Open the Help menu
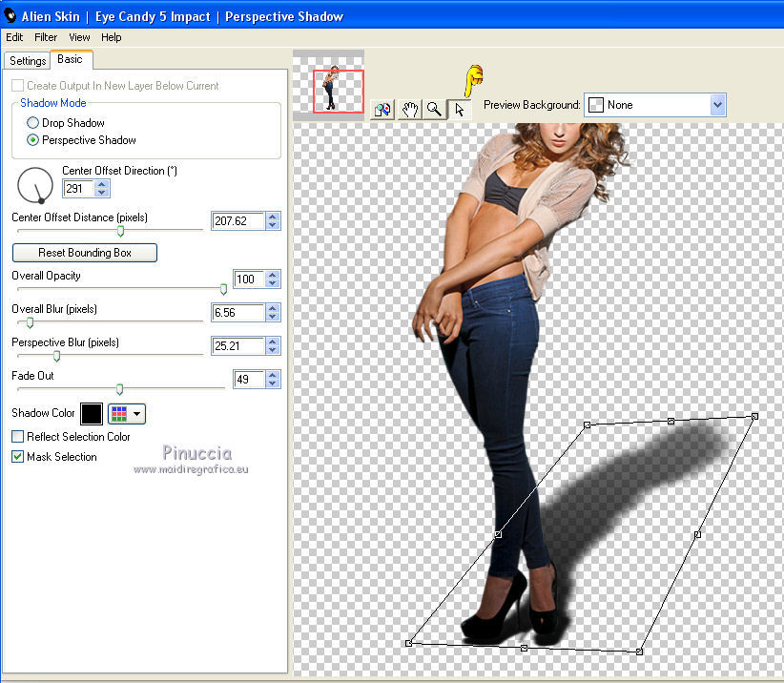Viewport: 784px width, 683px height. tap(111, 37)
